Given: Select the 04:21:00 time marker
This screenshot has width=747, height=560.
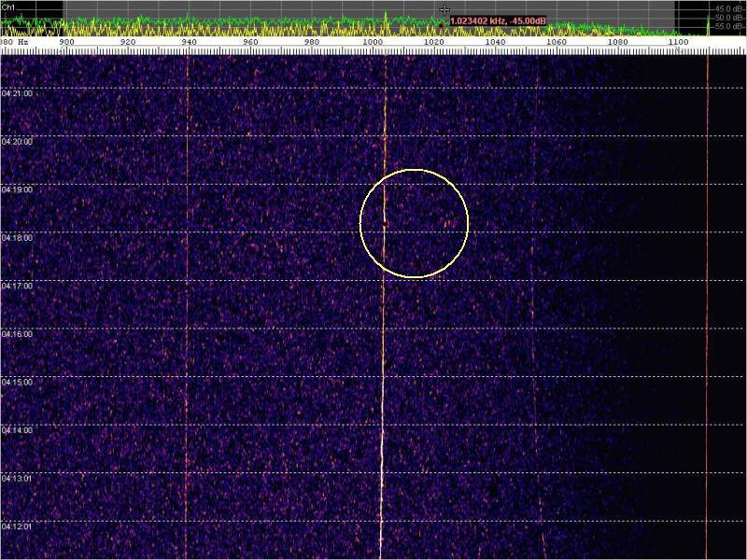Looking at the screenshot, I should 18,93.
